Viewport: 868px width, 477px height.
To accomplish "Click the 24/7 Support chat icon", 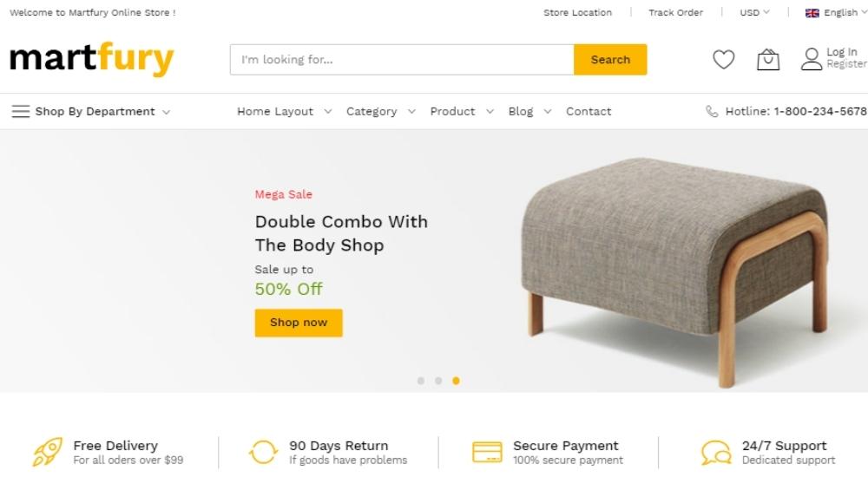I will (716, 452).
